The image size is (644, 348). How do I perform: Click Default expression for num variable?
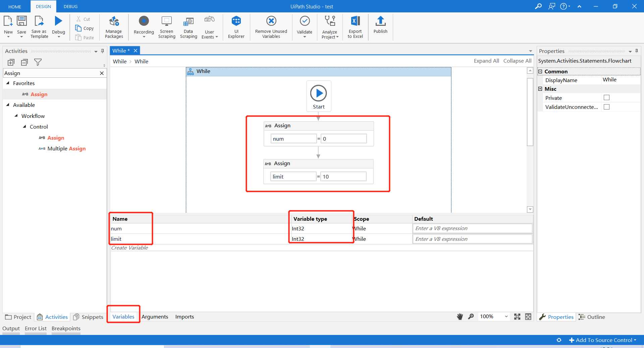tap(472, 228)
